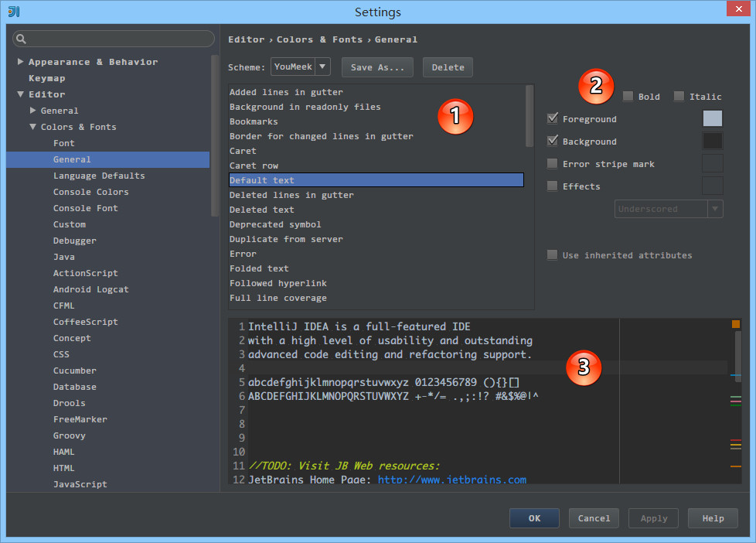This screenshot has width=756, height=543.
Task: Click the jetbrains.com hyperlink in preview
Action: [451, 480]
